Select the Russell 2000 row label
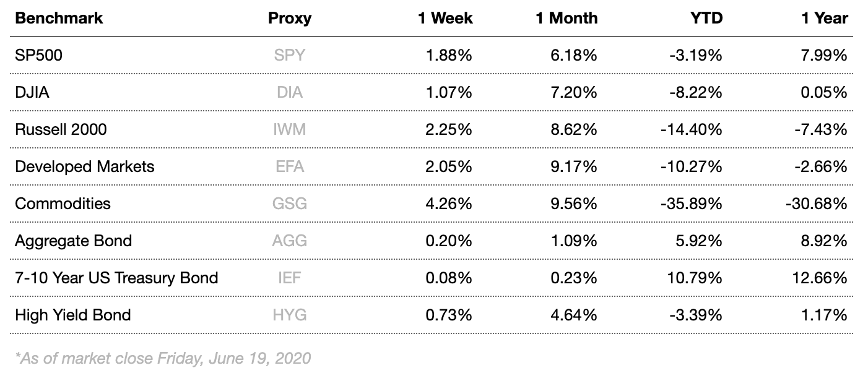The width and height of the screenshot is (868, 386). (61, 130)
